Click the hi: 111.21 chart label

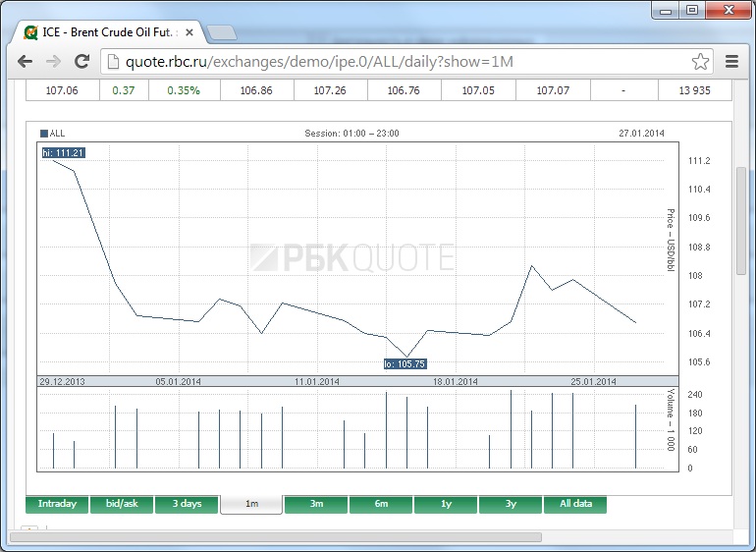point(63,153)
